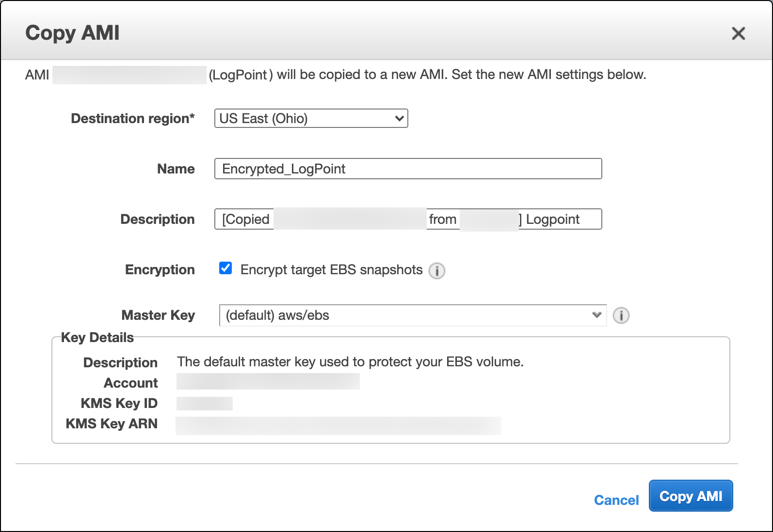Click the Master Key label
773x532 pixels.
coord(158,315)
